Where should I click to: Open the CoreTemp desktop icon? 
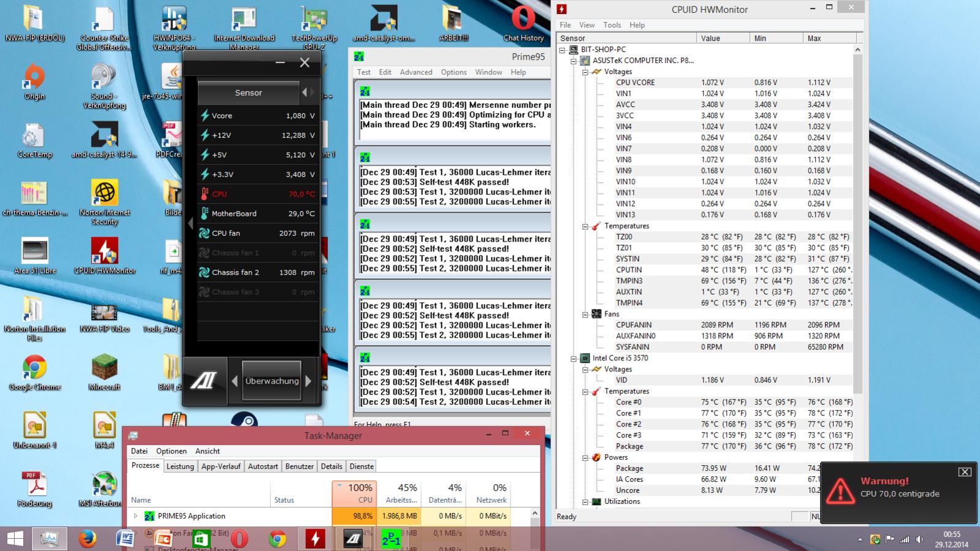coord(34,141)
